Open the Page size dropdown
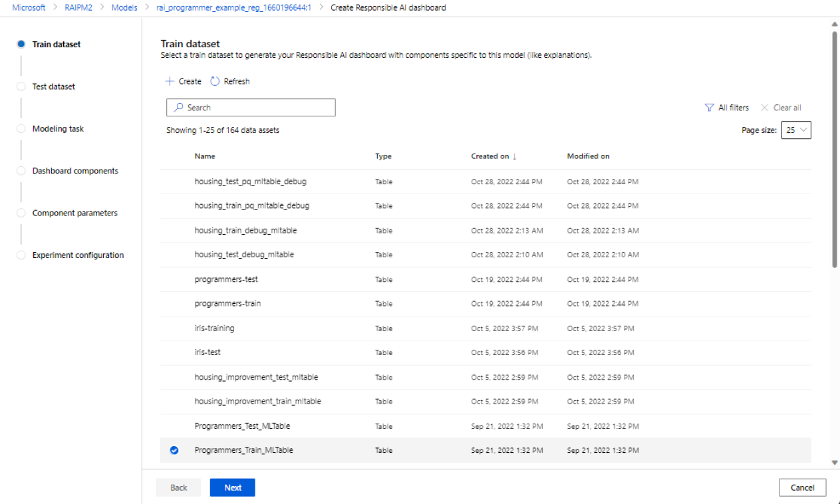Viewport: 840px width, 504px height. pos(796,130)
